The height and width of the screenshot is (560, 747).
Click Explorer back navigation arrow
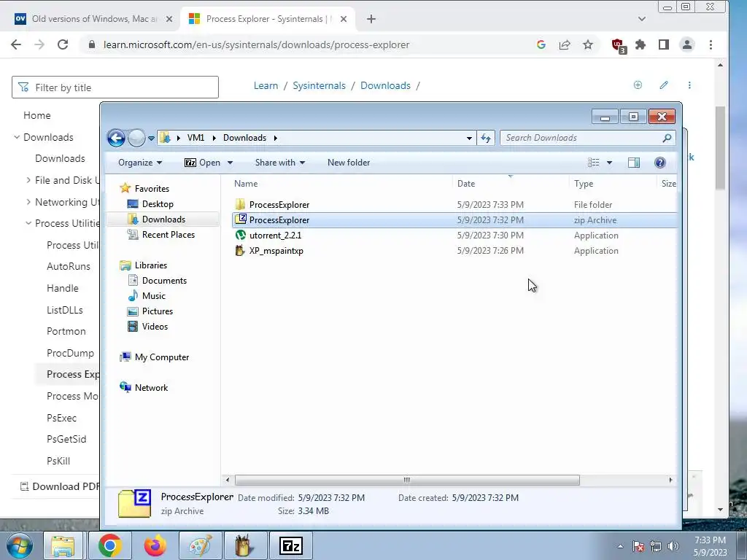tap(116, 138)
